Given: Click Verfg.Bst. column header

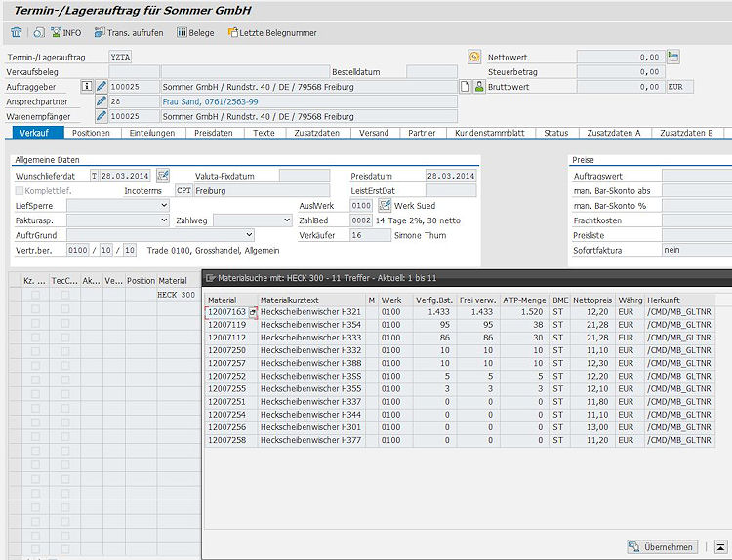Looking at the screenshot, I should coord(434,300).
